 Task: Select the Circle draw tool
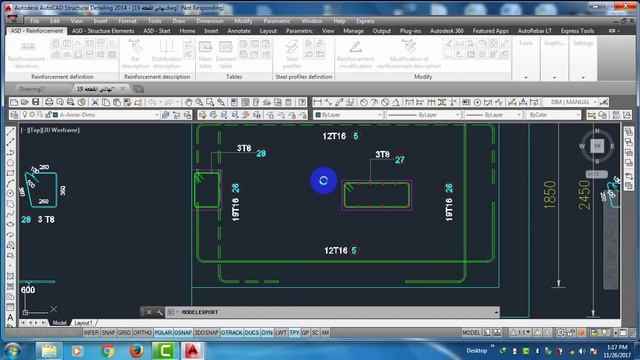click(10, 193)
